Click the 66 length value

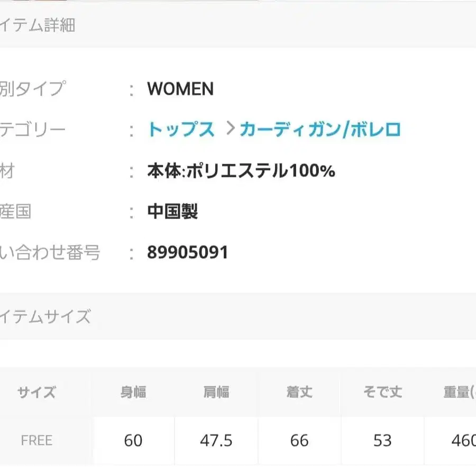click(x=300, y=440)
